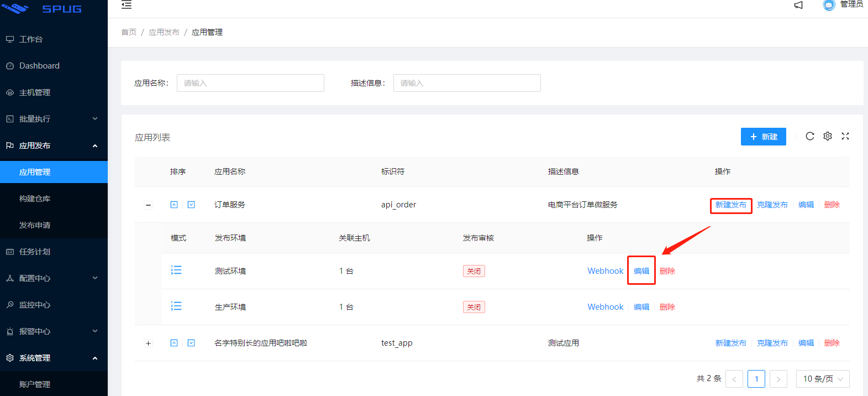Image resolution: width=868 pixels, height=396 pixels.
Task: Open 主机管理 in the sidebar
Action: click(54, 92)
